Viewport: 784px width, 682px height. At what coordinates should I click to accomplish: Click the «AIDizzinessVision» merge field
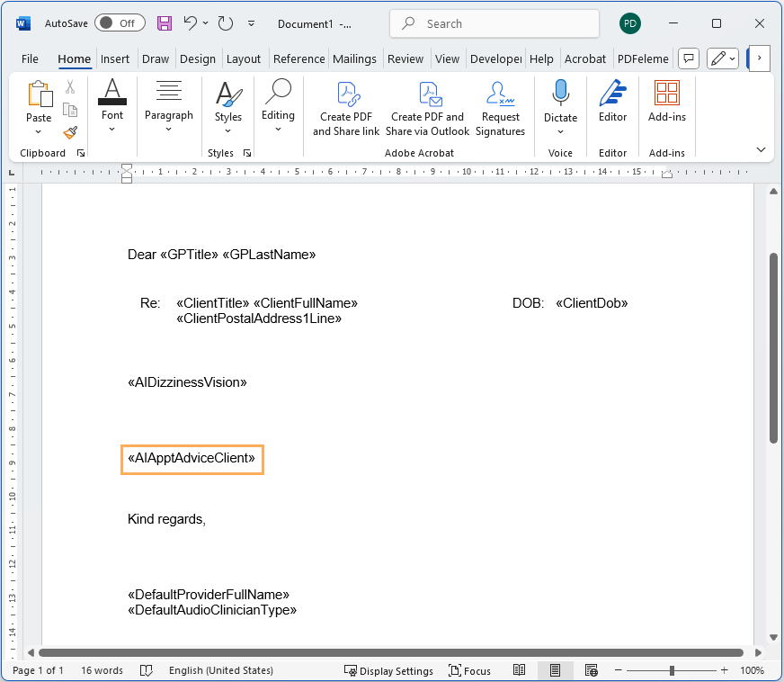click(188, 382)
